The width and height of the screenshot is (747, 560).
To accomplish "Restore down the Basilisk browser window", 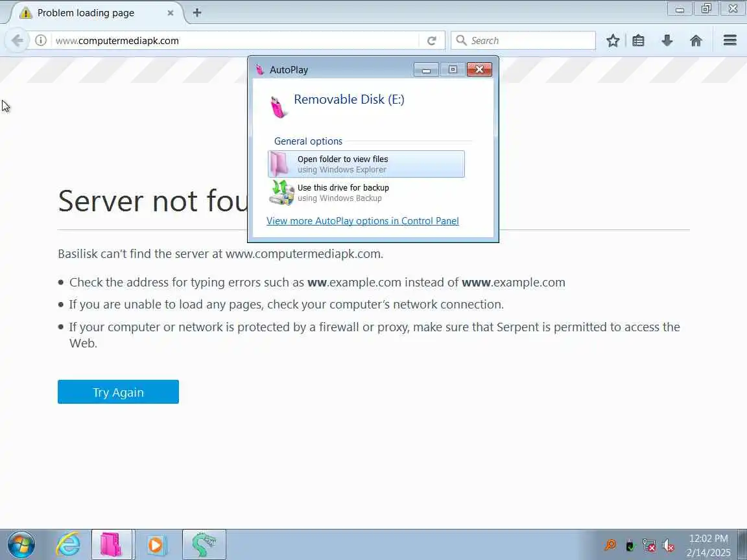I will coord(706,8).
